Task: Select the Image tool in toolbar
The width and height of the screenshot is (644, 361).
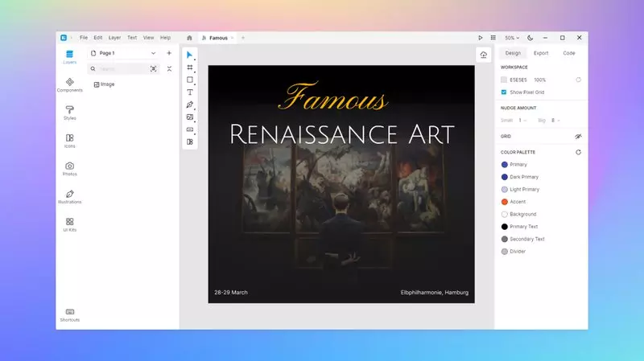Action: point(190,117)
